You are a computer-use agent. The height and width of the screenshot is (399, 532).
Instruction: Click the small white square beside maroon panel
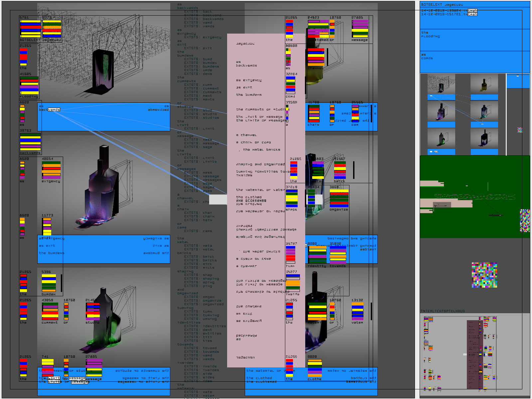tap(218, 199)
